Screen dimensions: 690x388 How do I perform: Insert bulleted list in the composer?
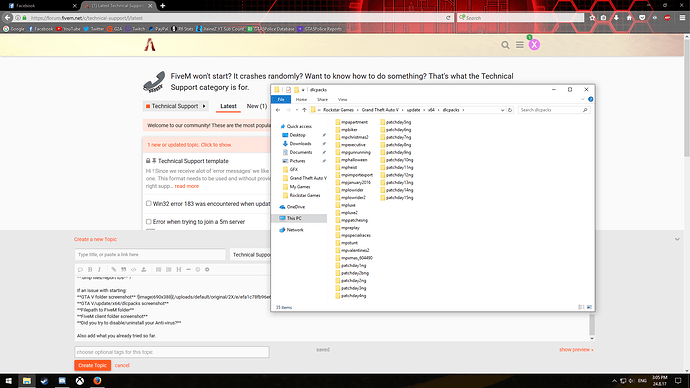pyautogui.click(x=158, y=269)
